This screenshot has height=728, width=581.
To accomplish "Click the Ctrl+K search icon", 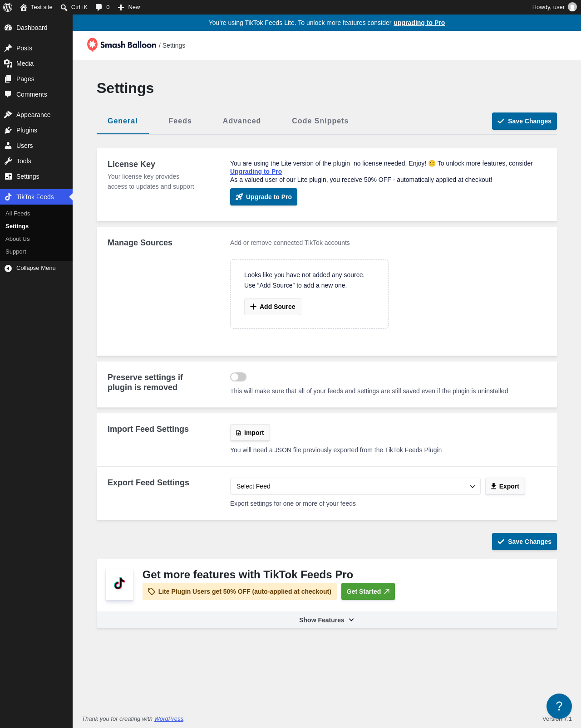I will (64, 7).
